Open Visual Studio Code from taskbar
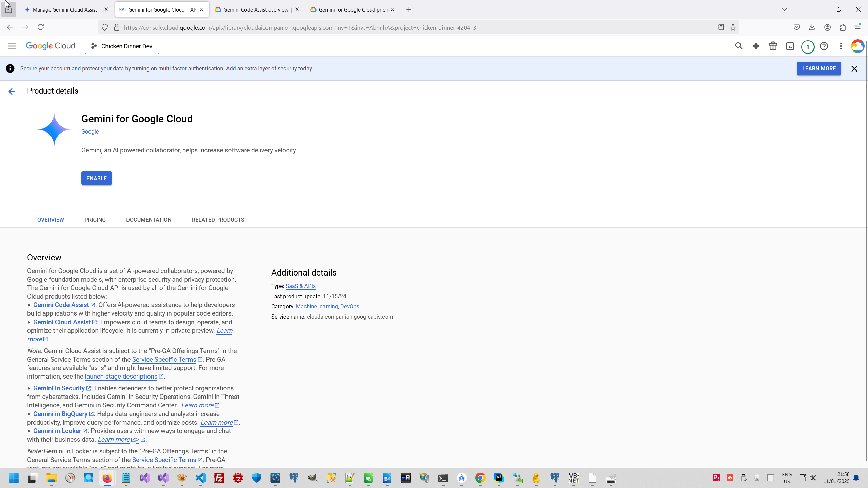 click(x=201, y=478)
